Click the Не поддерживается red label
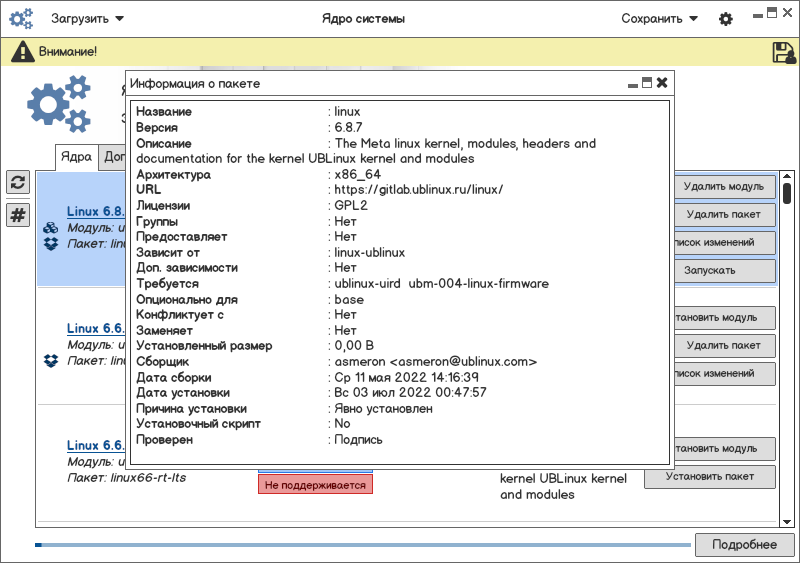Viewport: 800px width, 563px height. click(315, 485)
